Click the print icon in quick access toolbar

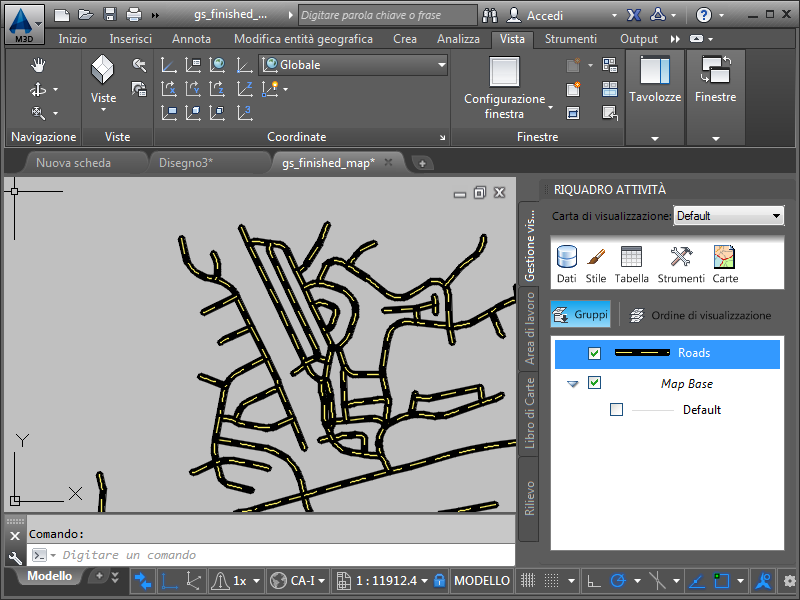(134, 15)
